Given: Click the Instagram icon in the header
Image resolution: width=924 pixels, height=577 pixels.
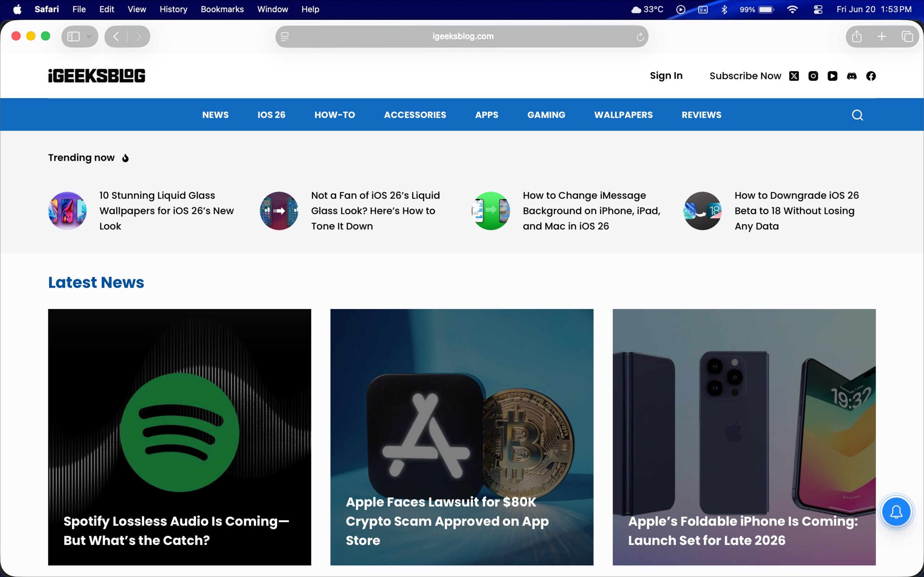Looking at the screenshot, I should click(x=813, y=76).
